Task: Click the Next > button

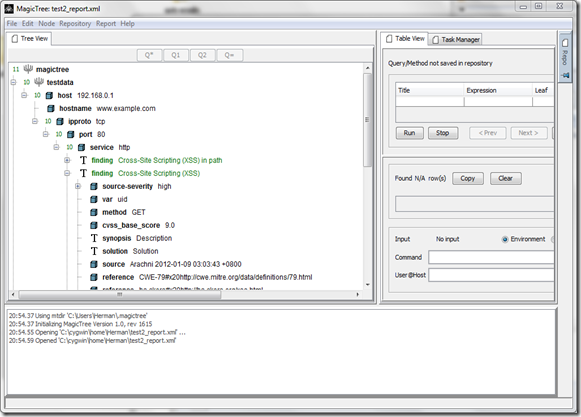Action: point(529,133)
